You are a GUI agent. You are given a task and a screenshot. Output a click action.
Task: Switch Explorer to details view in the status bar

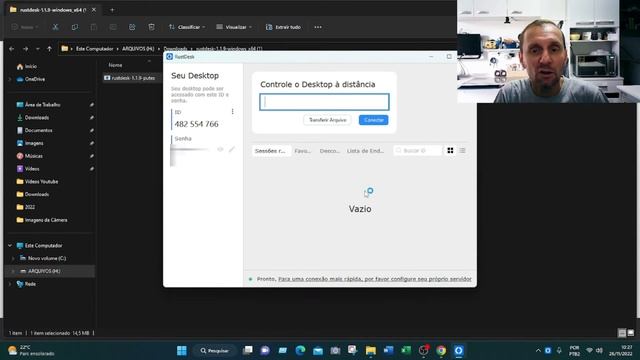(622, 333)
